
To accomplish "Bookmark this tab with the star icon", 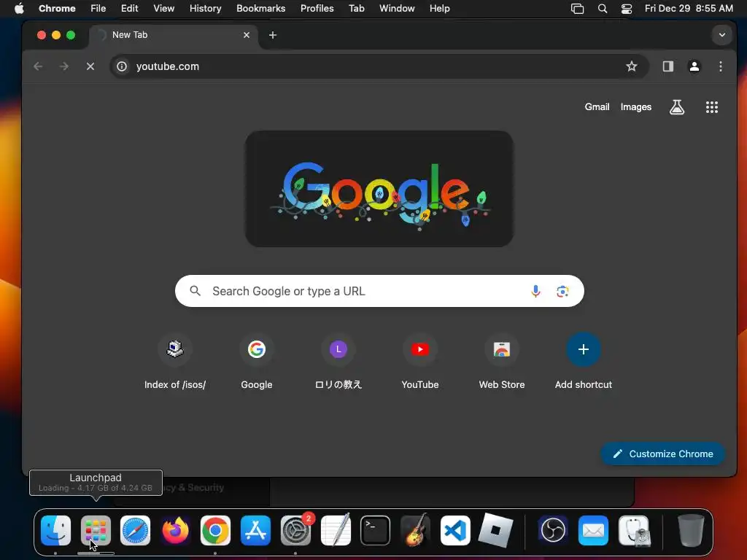I will click(631, 66).
